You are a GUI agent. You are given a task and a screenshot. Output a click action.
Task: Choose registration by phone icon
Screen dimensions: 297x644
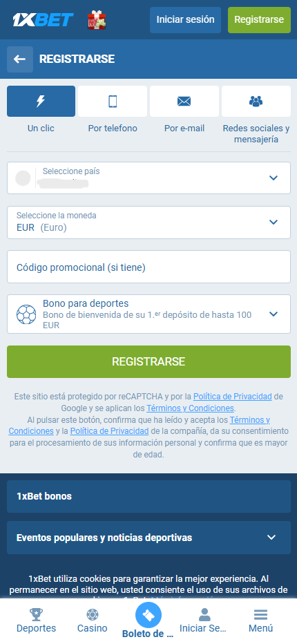(x=113, y=101)
